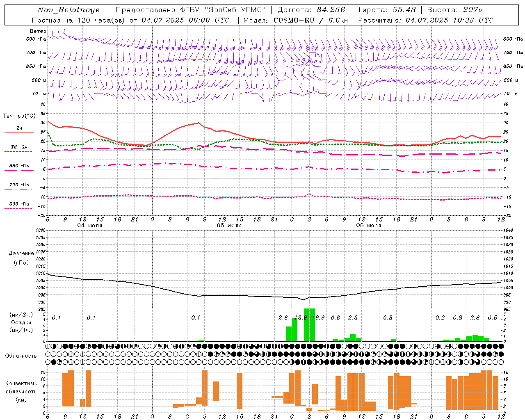This screenshot has width=525, height=420.
Task: Select the 'Широта: 55.43' header field
Action: [386, 10]
